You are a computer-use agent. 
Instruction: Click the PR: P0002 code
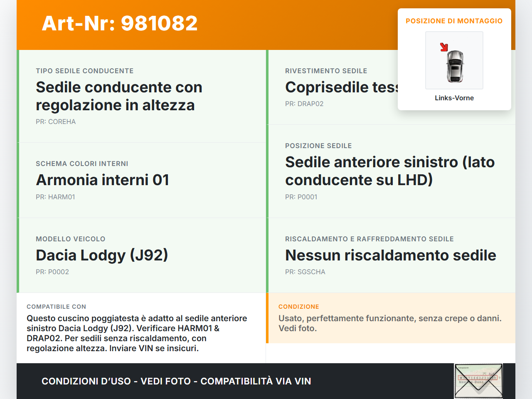[52, 272]
